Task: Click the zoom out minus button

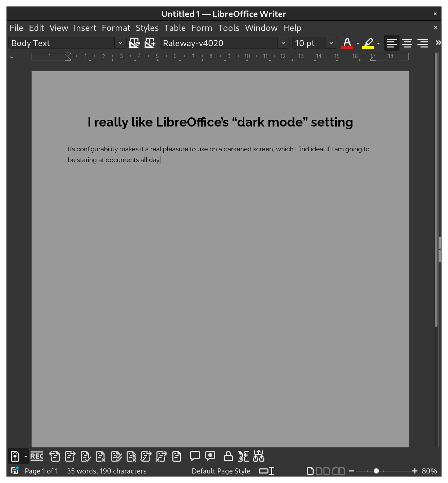Action: (x=352, y=471)
